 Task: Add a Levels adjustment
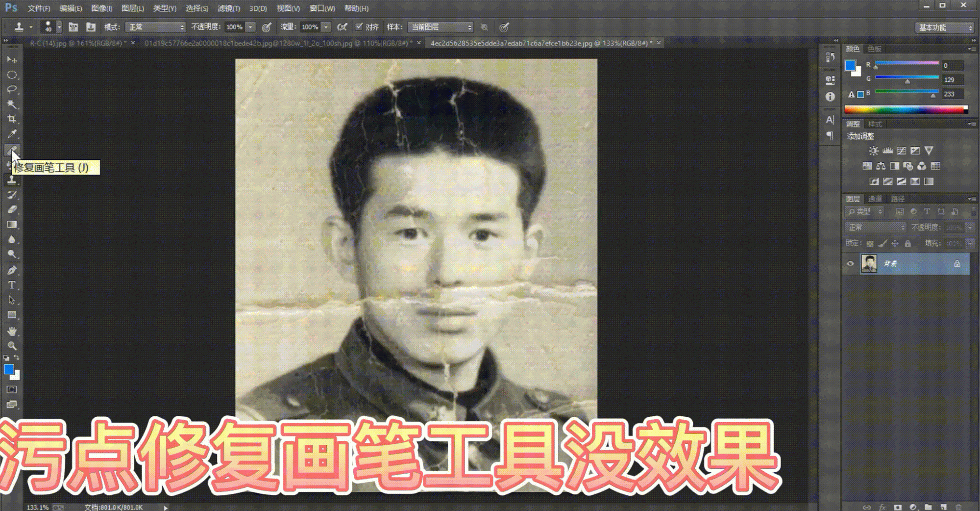pyautogui.click(x=887, y=151)
